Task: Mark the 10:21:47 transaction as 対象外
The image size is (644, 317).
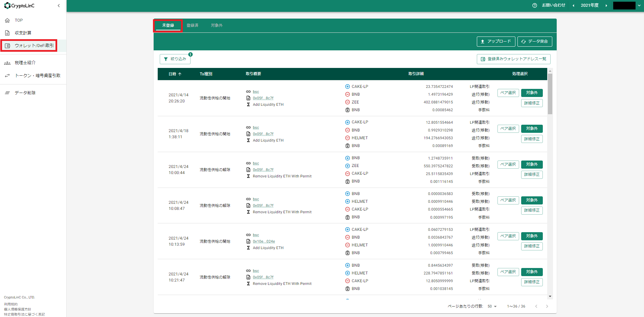Action: 532,272
